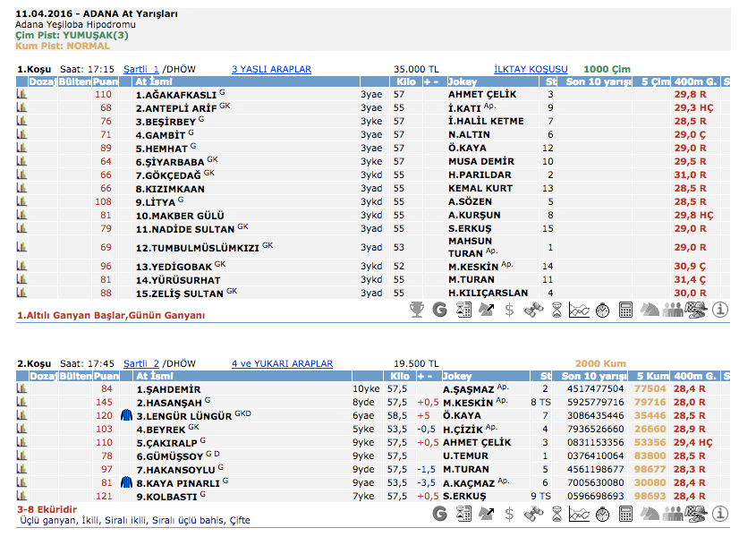The width and height of the screenshot is (756, 545).
Task: Open the hourglass icon under race 2
Action: tap(556, 514)
